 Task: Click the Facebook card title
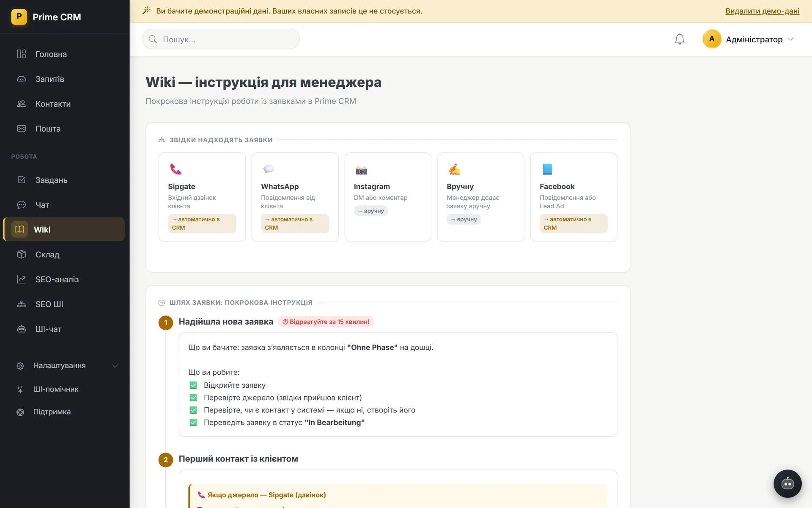pos(557,187)
